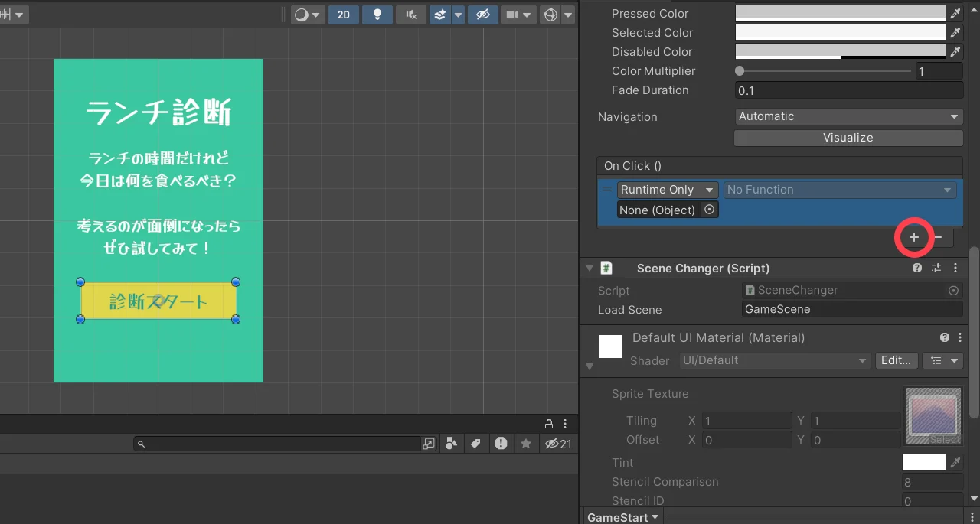Screen dimensions: 980x524
Task: Open Shader UI/Default dropdown
Action: (x=775, y=360)
